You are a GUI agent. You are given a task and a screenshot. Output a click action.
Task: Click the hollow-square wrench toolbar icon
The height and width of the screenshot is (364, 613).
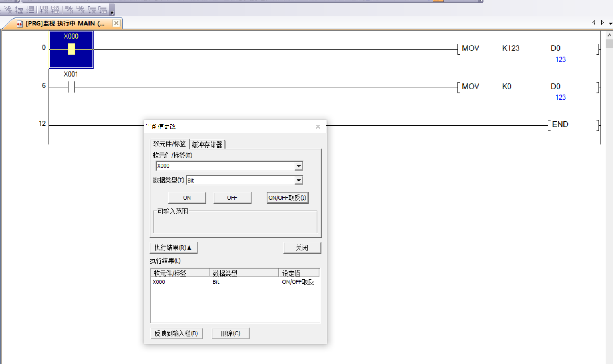[80, 9]
